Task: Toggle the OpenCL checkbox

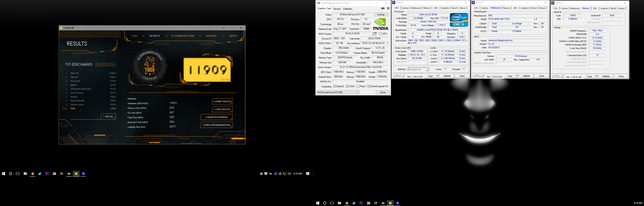Action: (x=335, y=86)
